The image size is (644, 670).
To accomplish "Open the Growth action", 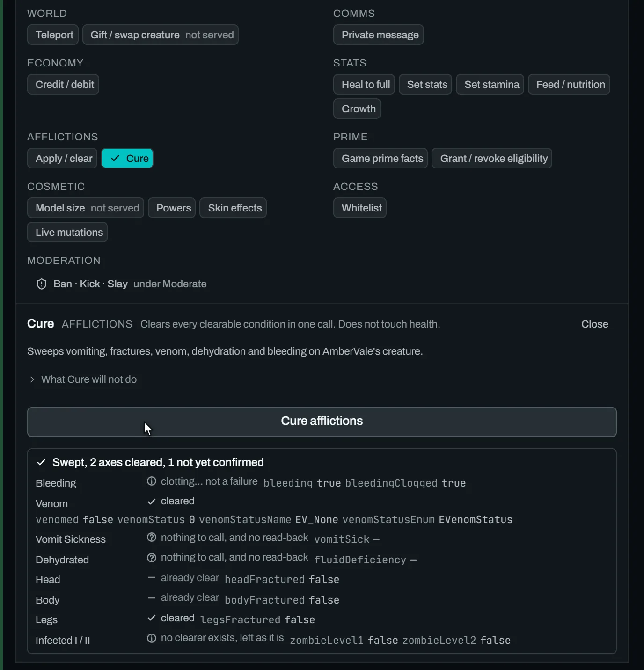I will click(x=357, y=109).
